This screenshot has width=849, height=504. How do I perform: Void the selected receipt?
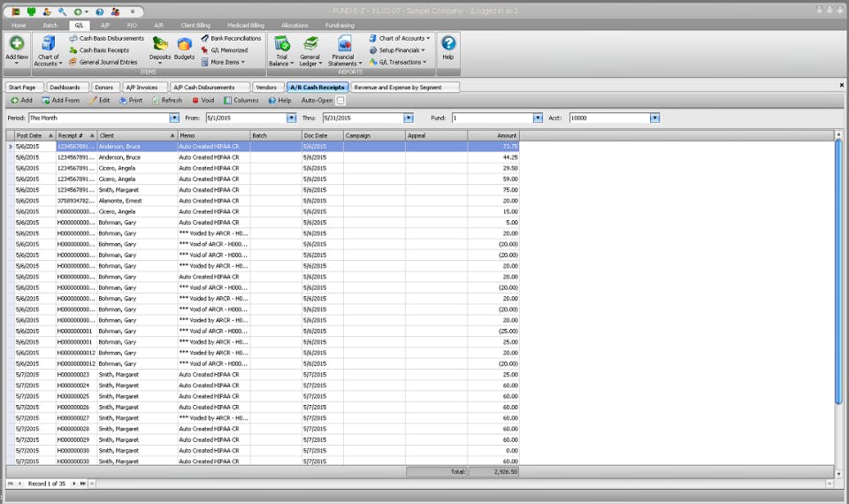(x=203, y=101)
